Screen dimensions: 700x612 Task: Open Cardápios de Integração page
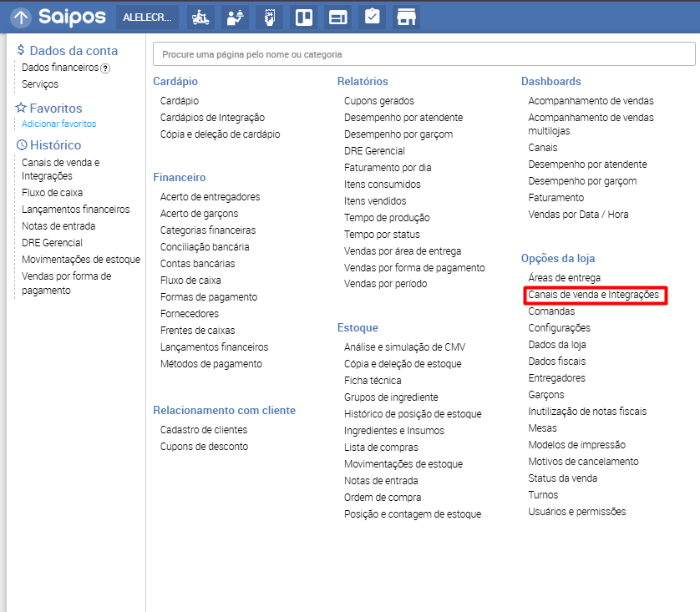point(212,118)
